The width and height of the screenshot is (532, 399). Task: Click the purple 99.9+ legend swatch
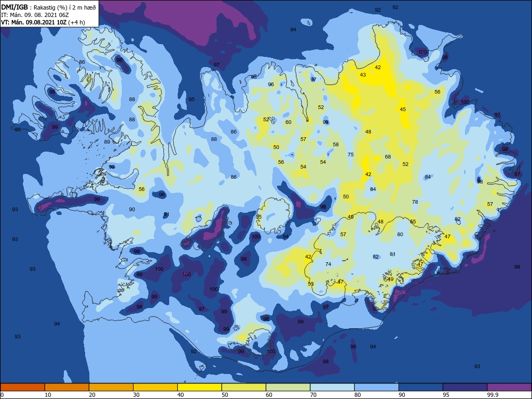509,387
